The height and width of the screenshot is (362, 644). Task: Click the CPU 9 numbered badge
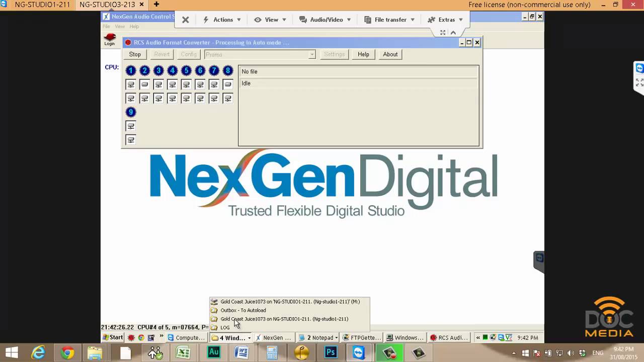[131, 112]
